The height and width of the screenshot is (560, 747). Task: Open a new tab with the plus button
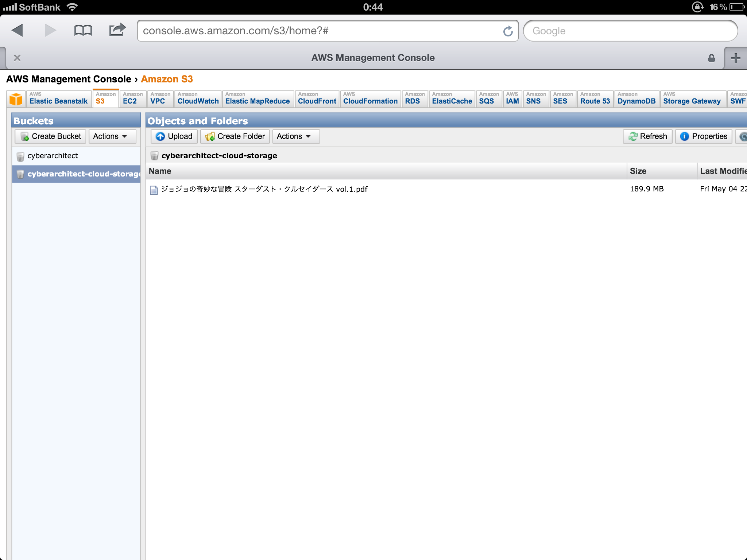click(736, 58)
